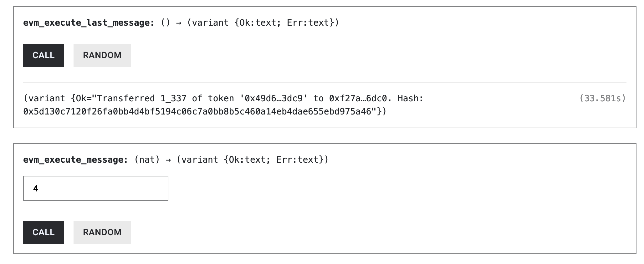The width and height of the screenshot is (644, 264).
Task: Click the return type (variant {Ok:text; Err:text})
Action: pyautogui.click(x=263, y=22)
